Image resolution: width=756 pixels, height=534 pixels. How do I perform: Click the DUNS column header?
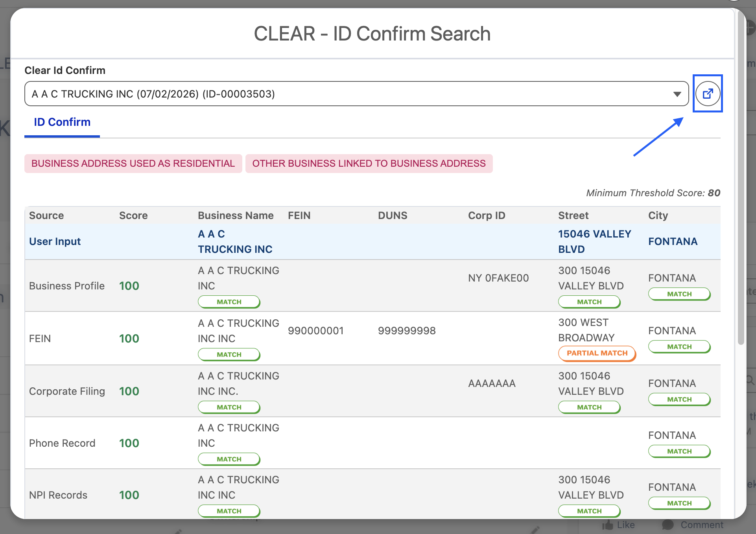(x=393, y=215)
